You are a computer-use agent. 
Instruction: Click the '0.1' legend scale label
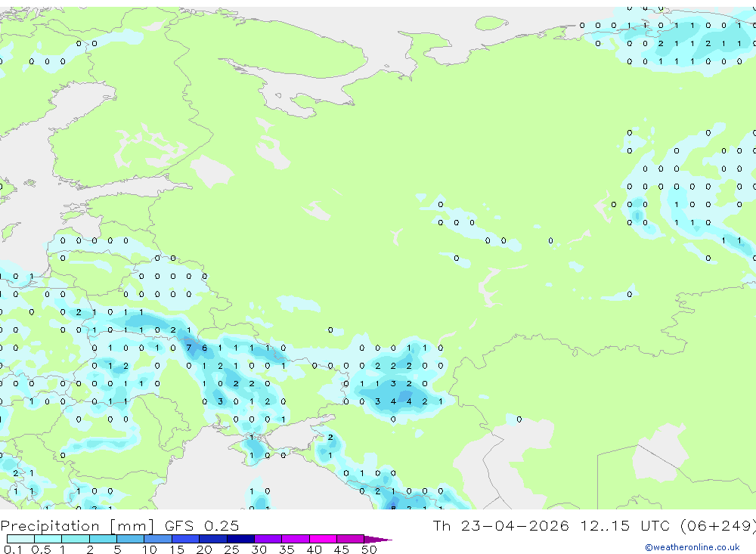13,549
